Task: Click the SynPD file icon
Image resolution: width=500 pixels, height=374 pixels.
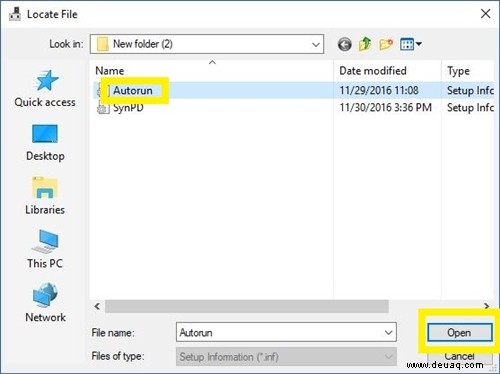Action: click(103, 108)
